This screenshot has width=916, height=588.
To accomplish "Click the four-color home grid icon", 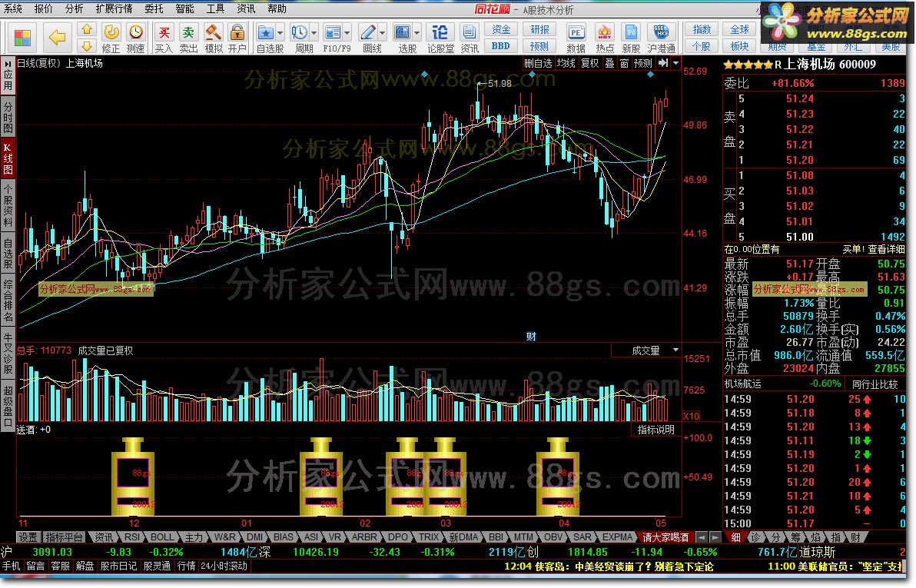I will [x=22, y=38].
